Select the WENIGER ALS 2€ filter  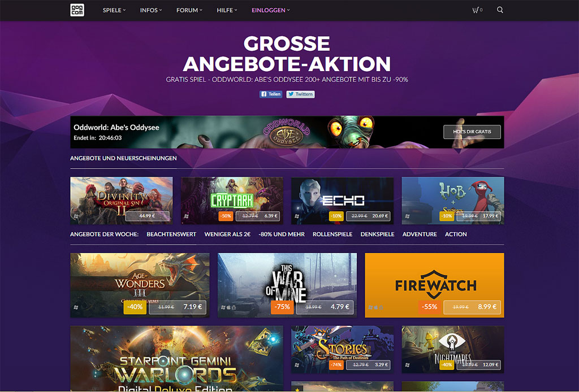(x=227, y=234)
